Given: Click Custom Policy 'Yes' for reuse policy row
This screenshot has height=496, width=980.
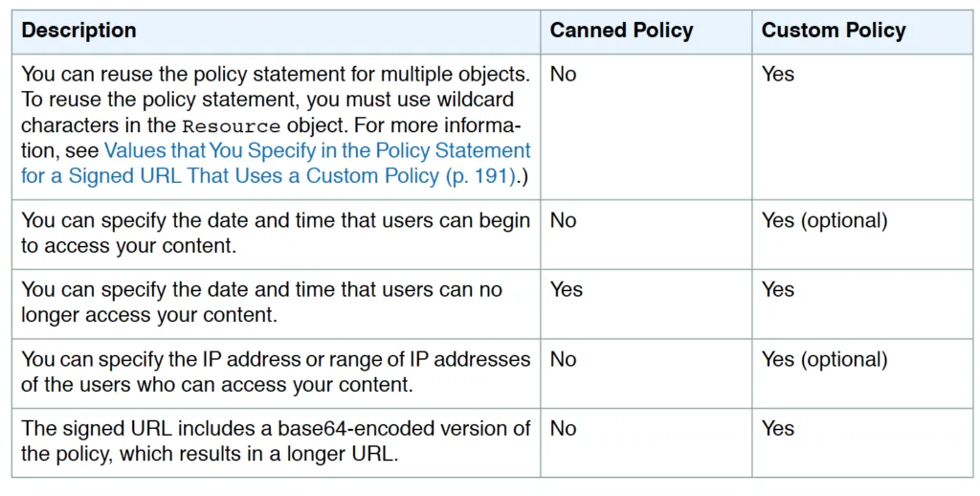Looking at the screenshot, I should point(777,75).
